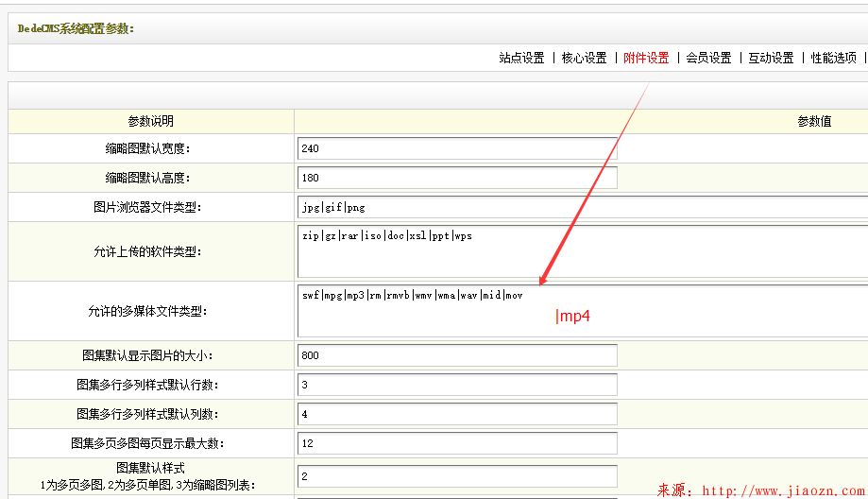868x499 pixels.
Task: Go to the 会员设置 tab
Action: coord(708,58)
